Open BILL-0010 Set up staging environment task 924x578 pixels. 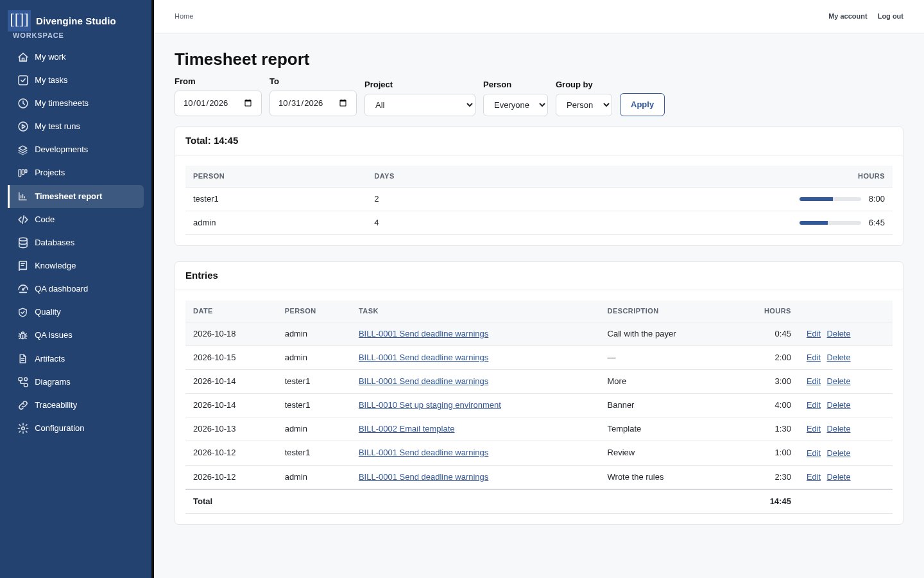430,405
